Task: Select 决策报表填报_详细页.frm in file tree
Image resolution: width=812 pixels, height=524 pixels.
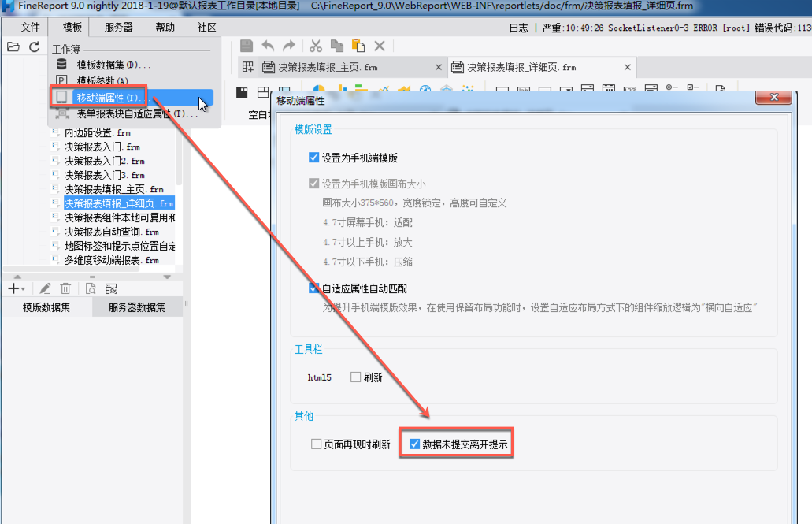Action: coord(119,203)
